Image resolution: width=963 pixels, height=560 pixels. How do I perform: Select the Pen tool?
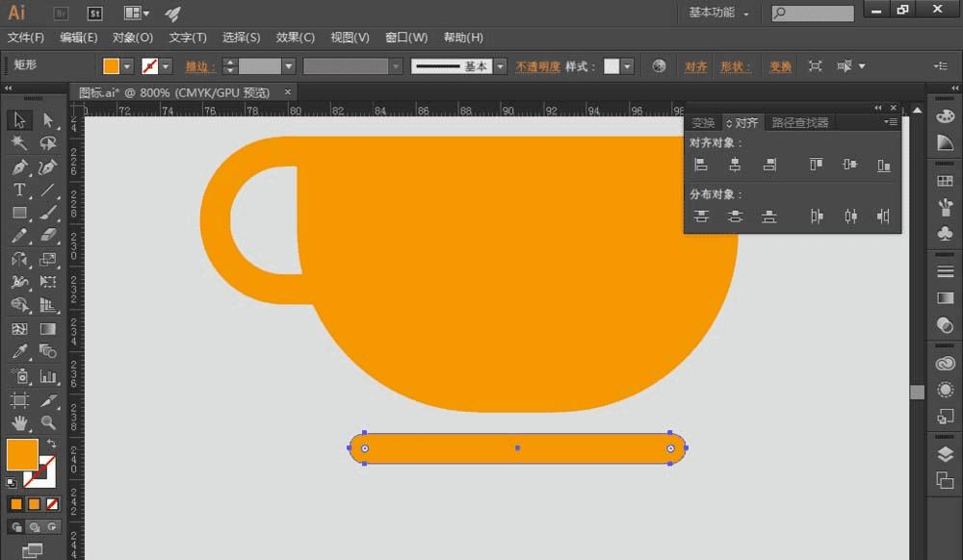(x=19, y=166)
